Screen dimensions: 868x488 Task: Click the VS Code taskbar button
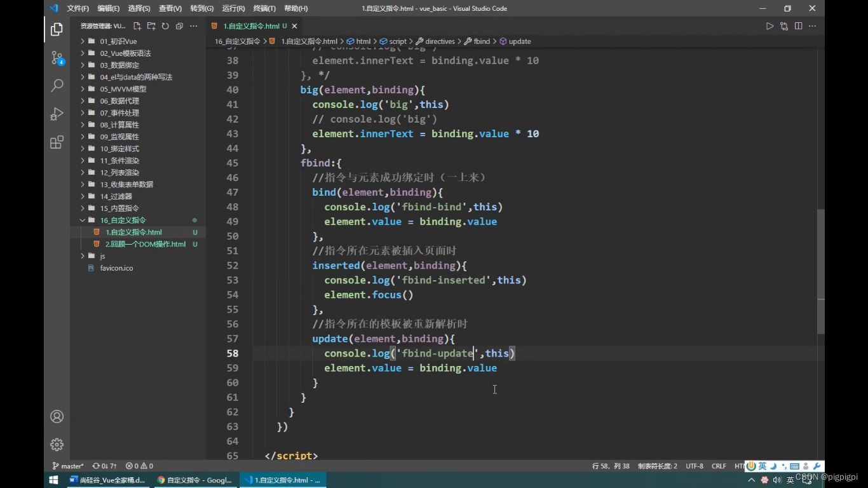click(x=283, y=480)
